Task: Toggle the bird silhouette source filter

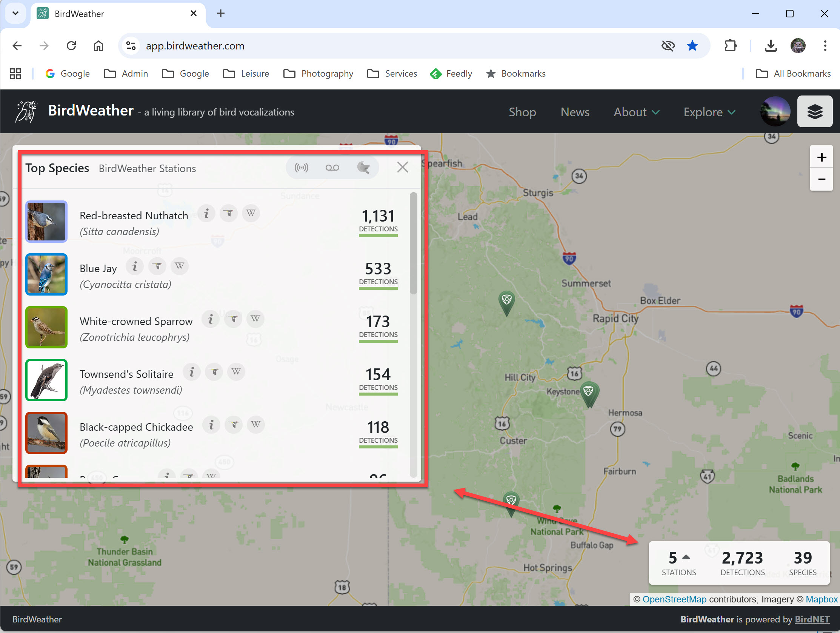Action: (x=363, y=168)
